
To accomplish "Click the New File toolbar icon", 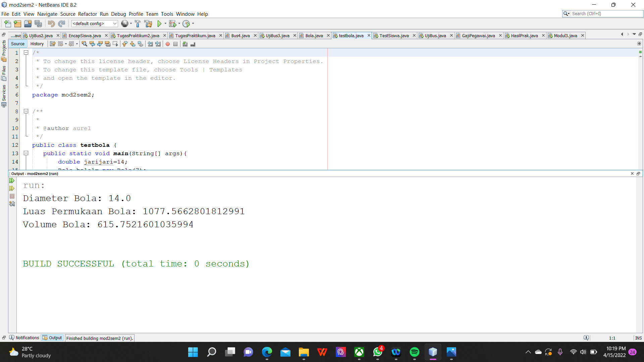I will click(7, 23).
